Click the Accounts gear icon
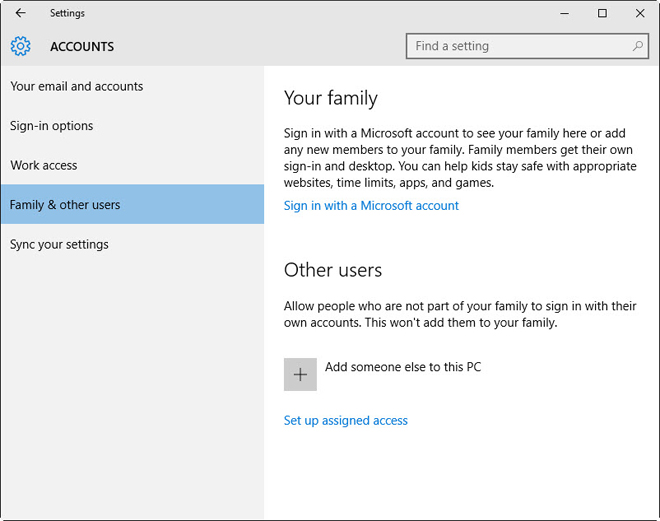Image resolution: width=660 pixels, height=521 pixels. [x=21, y=46]
